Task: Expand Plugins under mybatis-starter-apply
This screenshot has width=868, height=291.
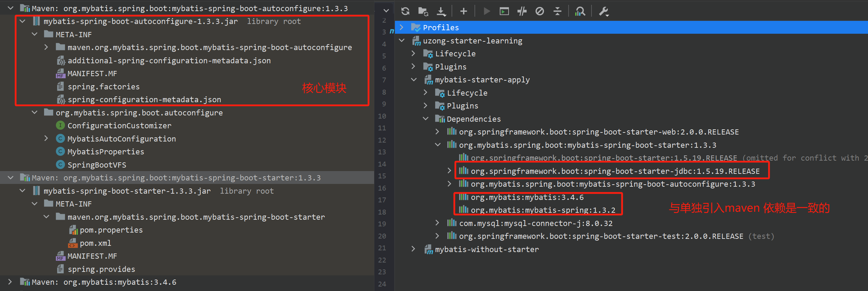Action: point(425,105)
